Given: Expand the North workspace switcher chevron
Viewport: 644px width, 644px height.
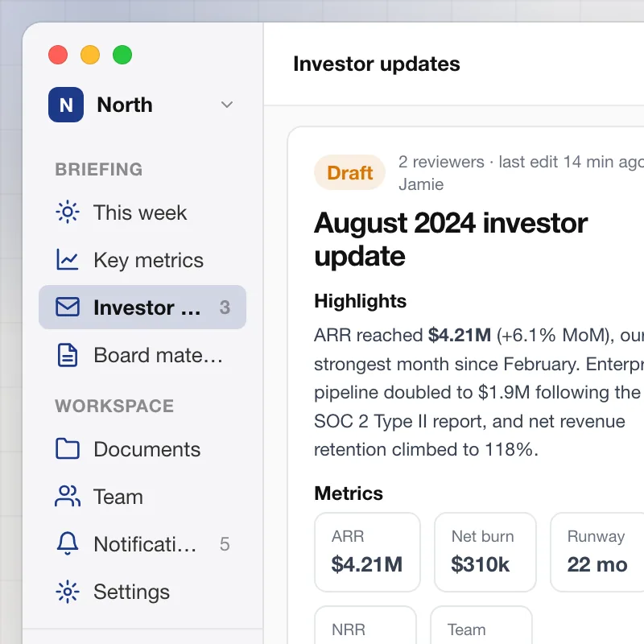Looking at the screenshot, I should [x=227, y=105].
